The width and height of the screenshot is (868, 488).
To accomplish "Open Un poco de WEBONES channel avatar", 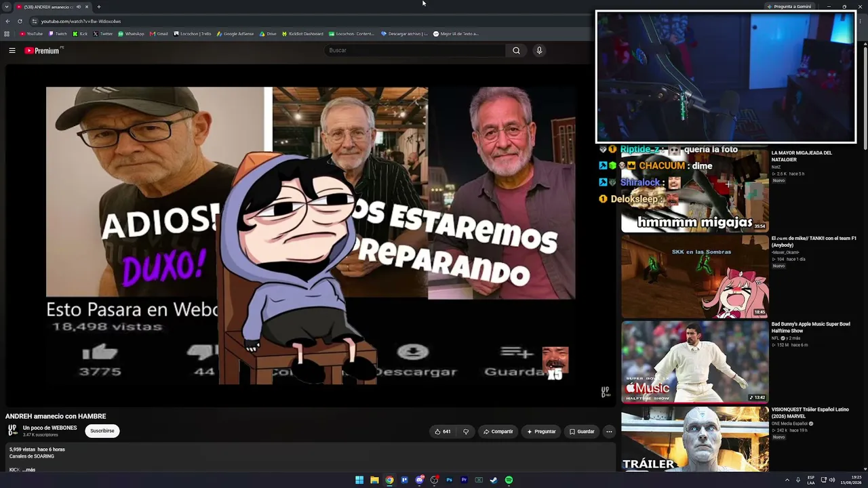I will [x=12, y=430].
